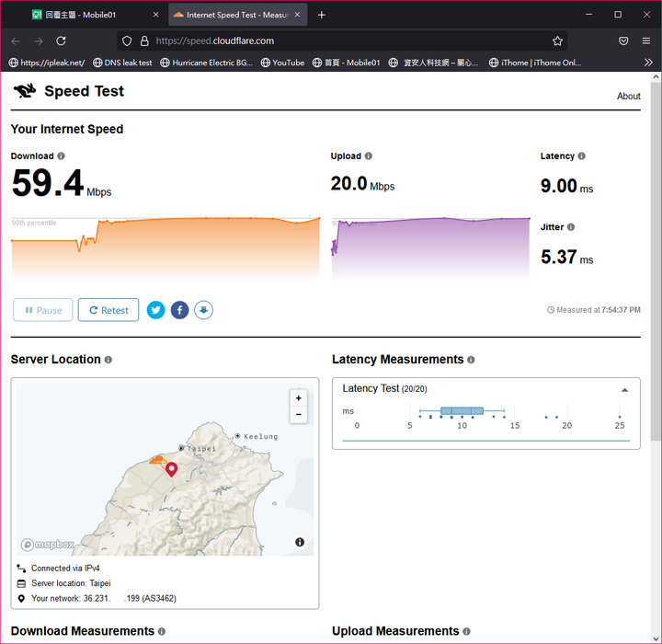The height and width of the screenshot is (644, 662).
Task: Click the Latency info icon
Action: pyautogui.click(x=581, y=155)
